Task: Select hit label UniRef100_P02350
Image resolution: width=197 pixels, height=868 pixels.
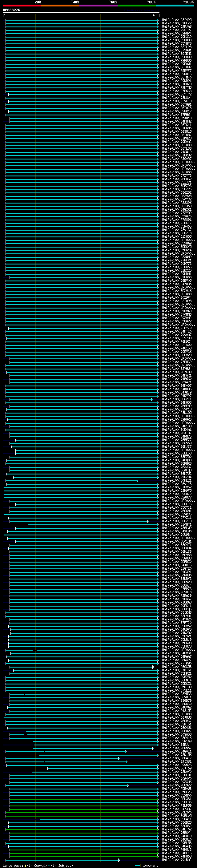Action: tap(176, 206)
